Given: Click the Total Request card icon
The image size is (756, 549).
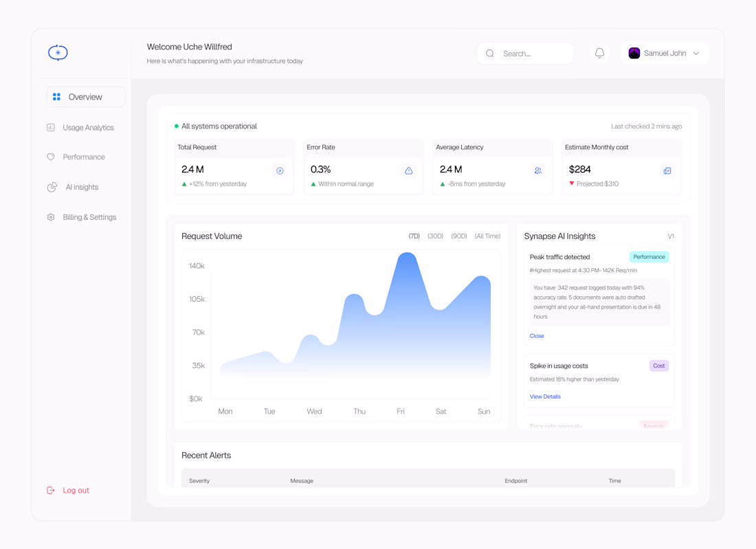Looking at the screenshot, I should 280,170.
